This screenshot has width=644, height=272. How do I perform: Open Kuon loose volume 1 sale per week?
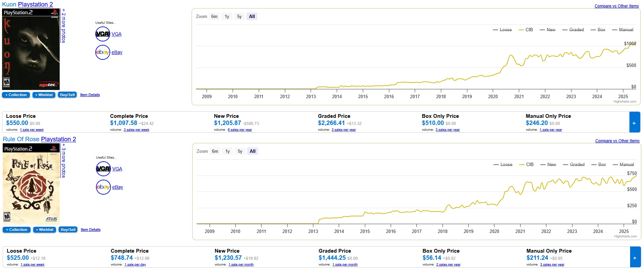tap(32, 130)
